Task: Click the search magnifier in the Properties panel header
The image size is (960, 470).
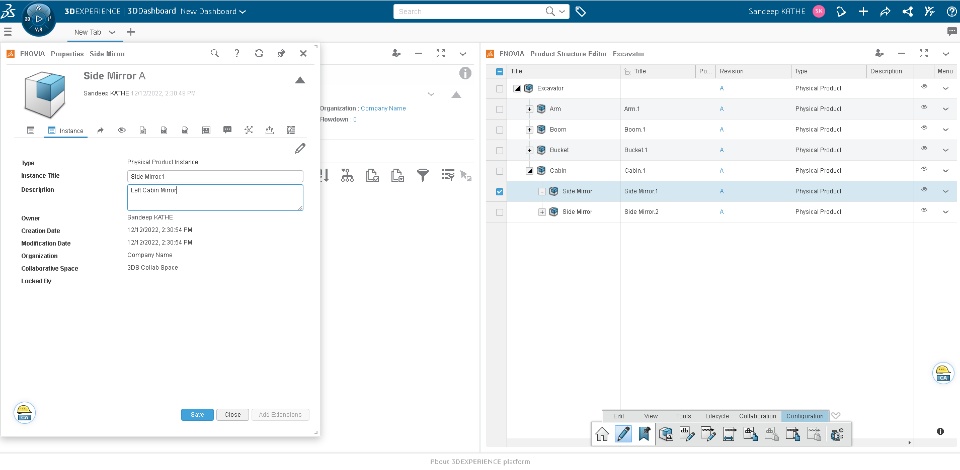Action: tap(215, 53)
